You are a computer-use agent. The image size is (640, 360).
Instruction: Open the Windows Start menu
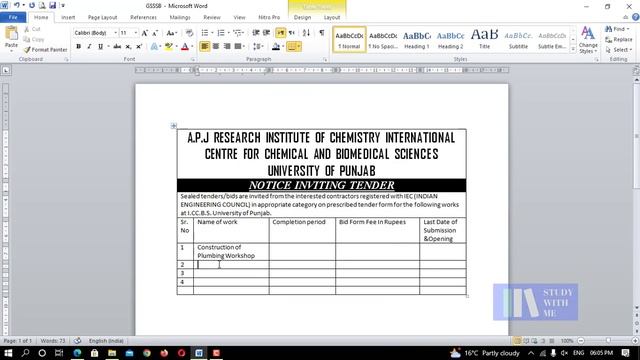8,353
